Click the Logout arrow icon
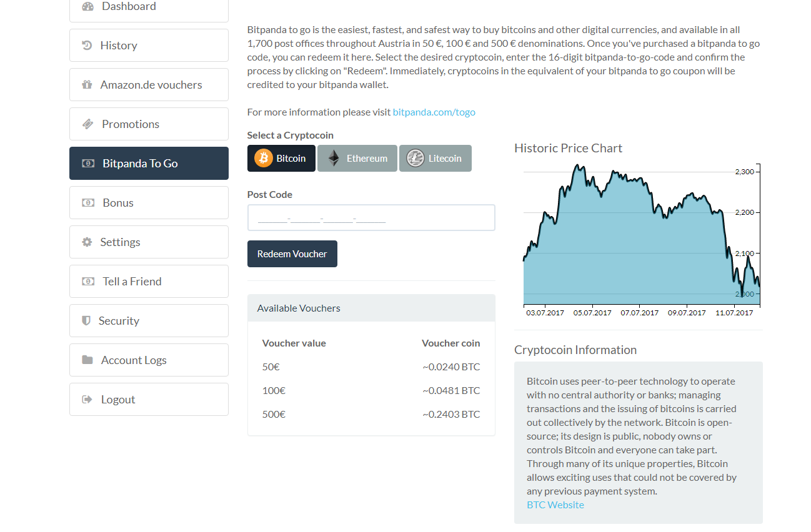The image size is (811, 532). click(87, 400)
